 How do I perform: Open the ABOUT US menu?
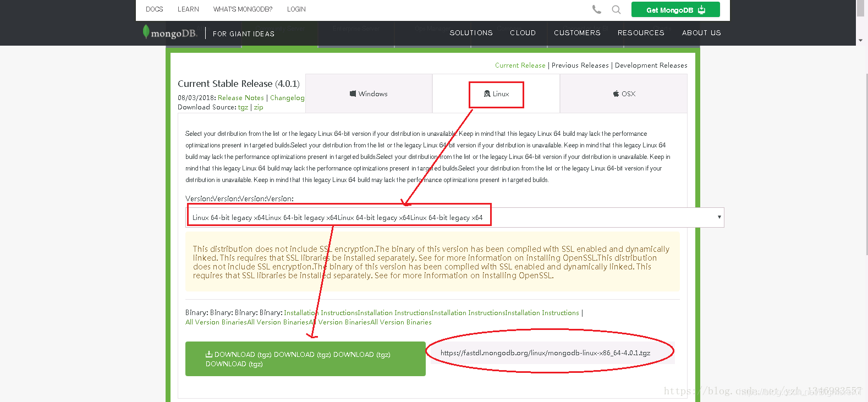click(x=701, y=33)
